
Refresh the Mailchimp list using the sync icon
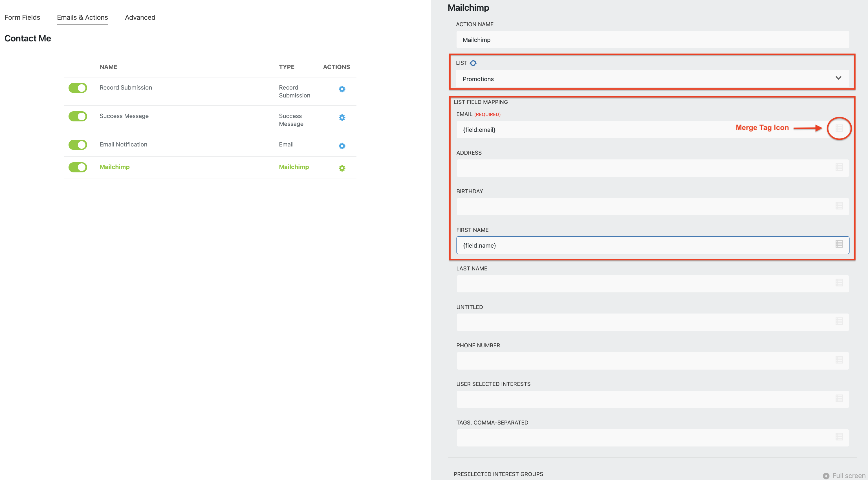pyautogui.click(x=473, y=63)
